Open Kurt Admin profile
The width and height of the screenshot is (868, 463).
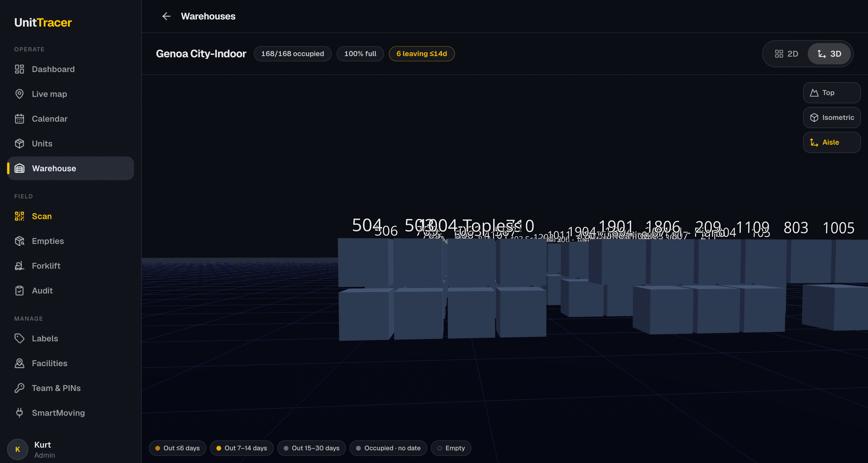(x=71, y=449)
